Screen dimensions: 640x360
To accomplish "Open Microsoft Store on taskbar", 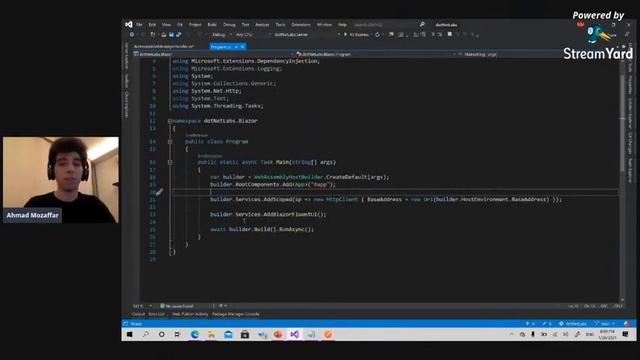I will 245,334.
